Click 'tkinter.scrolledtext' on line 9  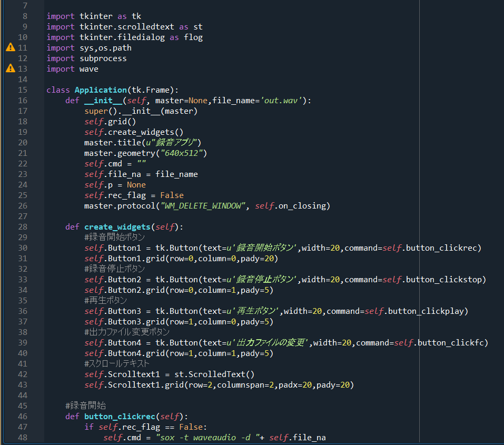127,27
